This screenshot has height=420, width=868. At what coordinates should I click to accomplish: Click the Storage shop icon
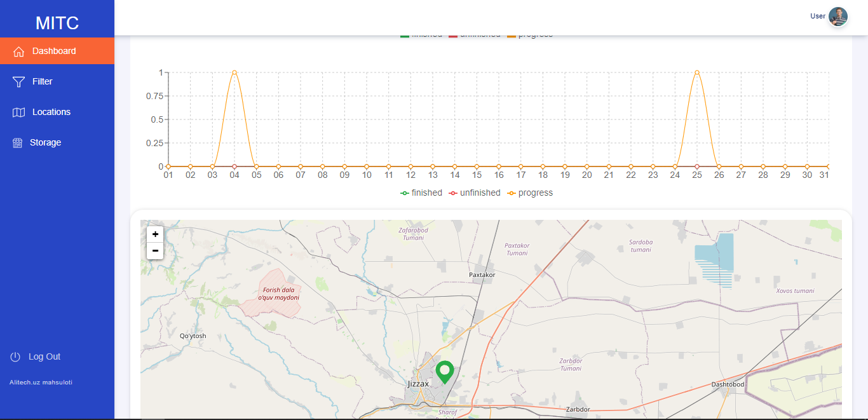[x=17, y=143]
